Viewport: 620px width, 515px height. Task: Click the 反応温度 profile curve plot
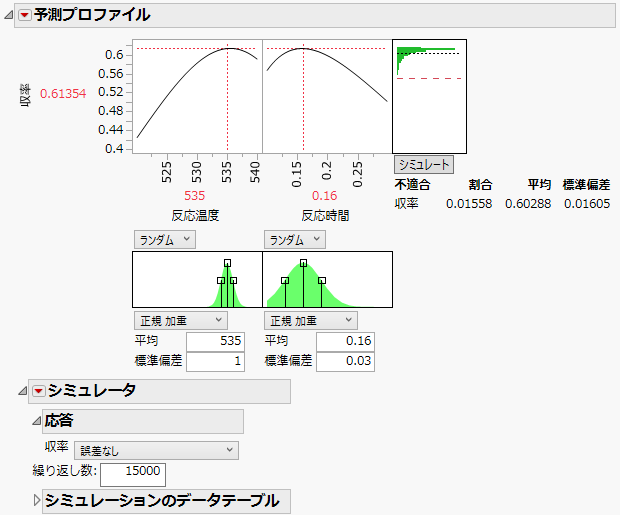coord(197,96)
